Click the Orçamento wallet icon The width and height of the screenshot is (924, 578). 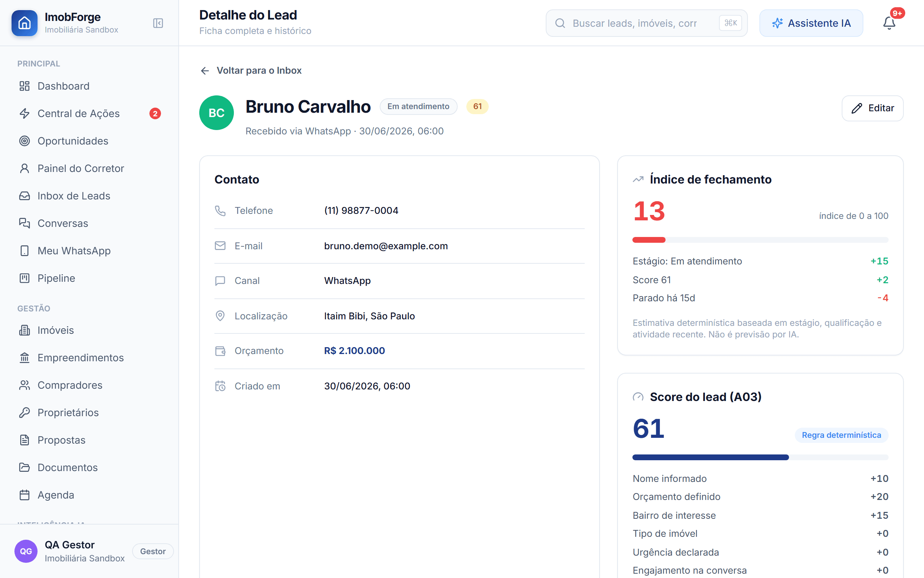[220, 351]
